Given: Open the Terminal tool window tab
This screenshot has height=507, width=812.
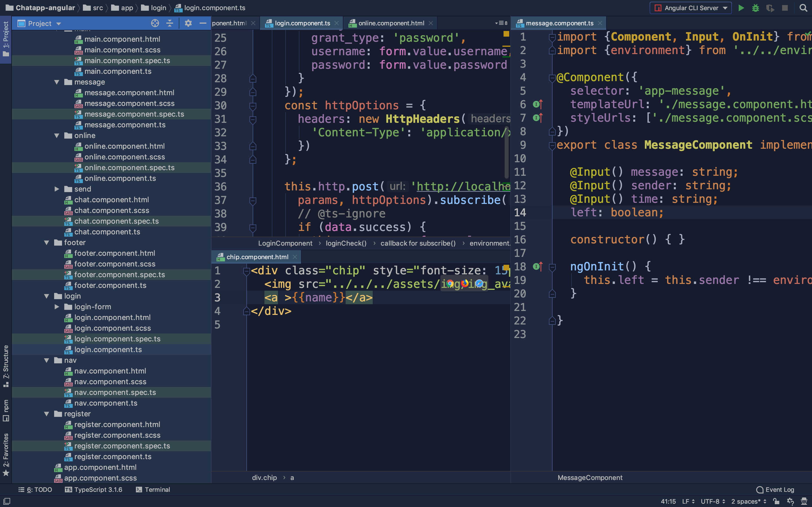Looking at the screenshot, I should coord(153,490).
